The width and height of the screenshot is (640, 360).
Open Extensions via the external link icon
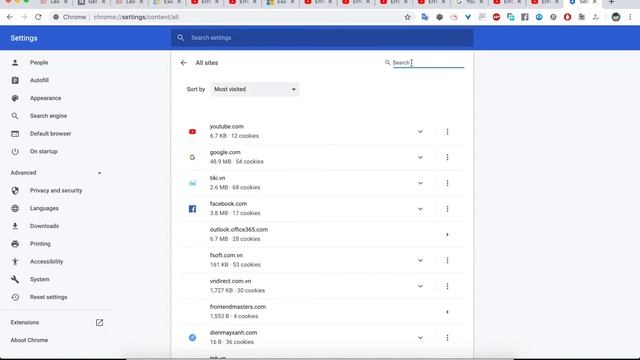pyautogui.click(x=99, y=322)
